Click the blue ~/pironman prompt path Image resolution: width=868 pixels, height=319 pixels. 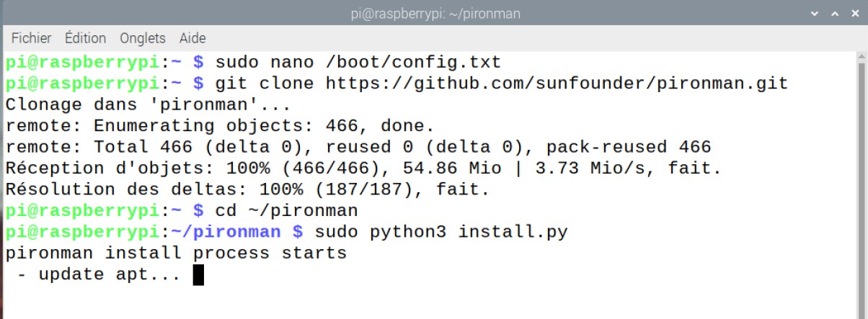pyautogui.click(x=225, y=233)
